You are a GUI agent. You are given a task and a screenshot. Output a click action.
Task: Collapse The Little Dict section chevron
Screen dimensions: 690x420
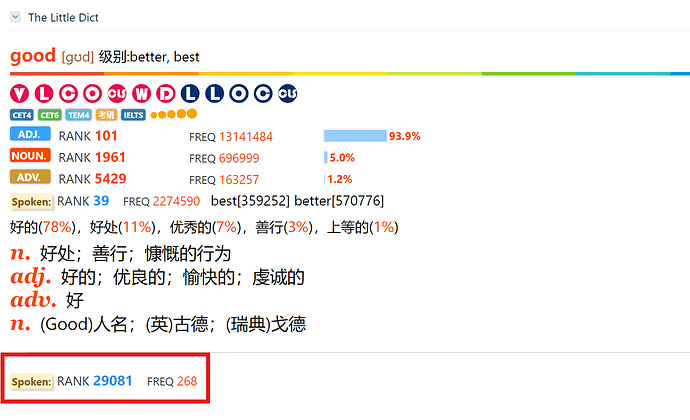tap(15, 17)
